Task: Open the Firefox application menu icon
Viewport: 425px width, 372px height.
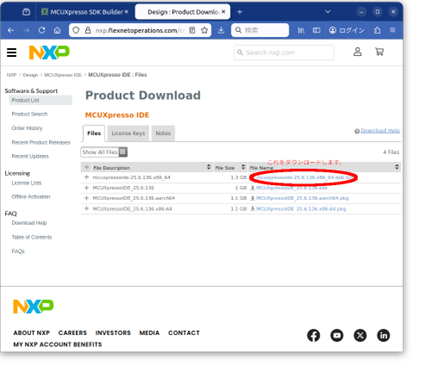Action: click(393, 30)
